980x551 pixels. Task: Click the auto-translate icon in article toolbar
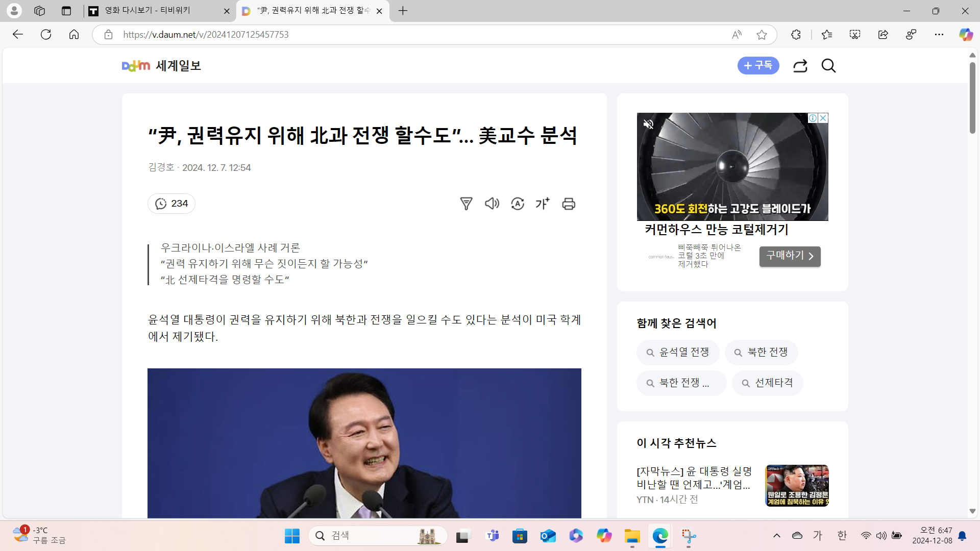518,204
